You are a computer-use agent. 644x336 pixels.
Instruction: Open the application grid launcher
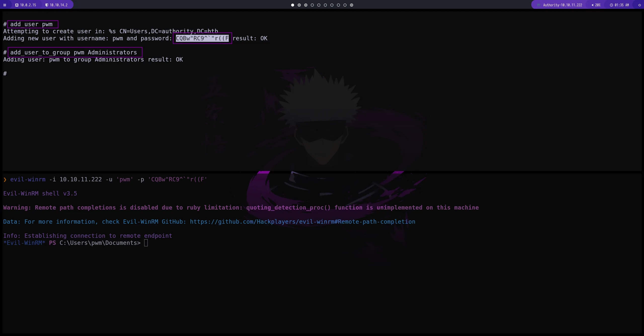point(5,5)
